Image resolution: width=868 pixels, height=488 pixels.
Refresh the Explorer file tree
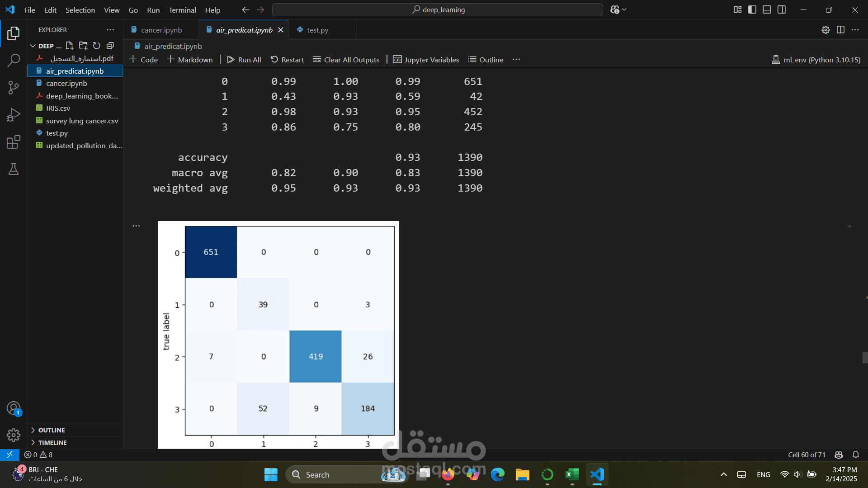click(97, 46)
